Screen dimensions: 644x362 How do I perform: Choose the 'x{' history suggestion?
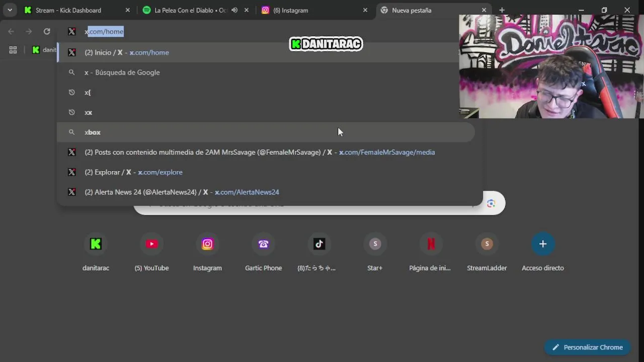point(266,93)
